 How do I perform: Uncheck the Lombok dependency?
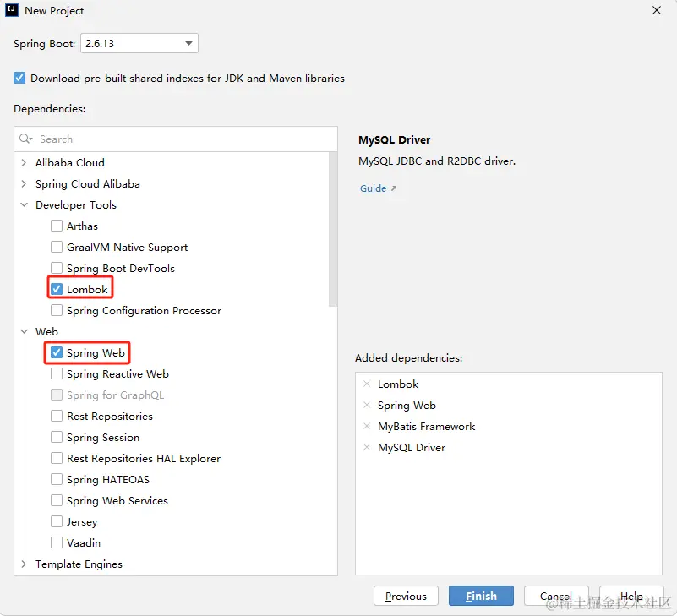57,289
